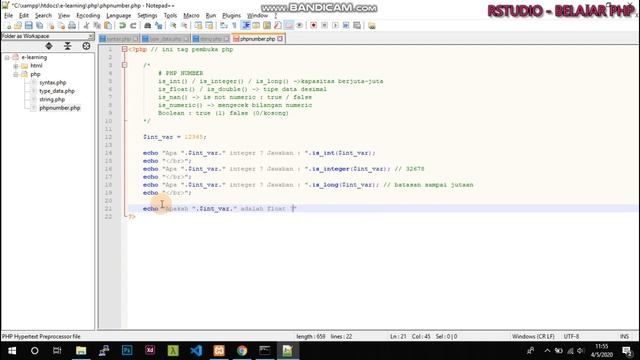
Task: Click the Copy toolbar icon
Action: (x=97, y=26)
